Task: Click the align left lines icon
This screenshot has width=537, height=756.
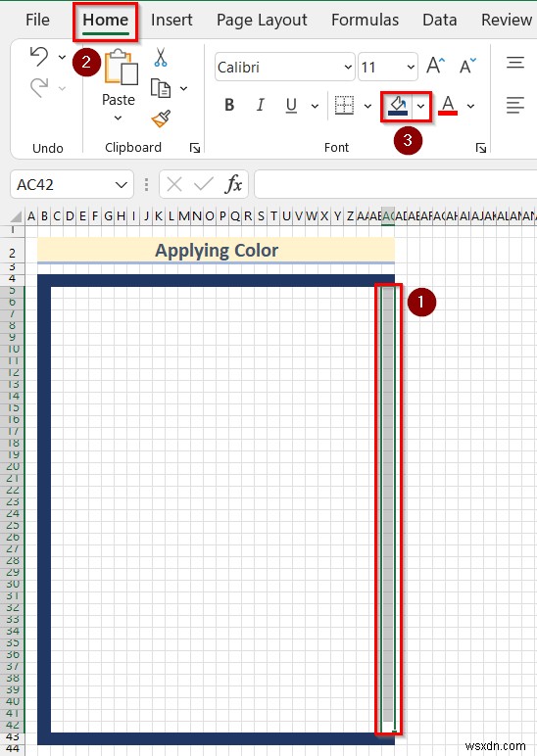Action: click(x=515, y=105)
